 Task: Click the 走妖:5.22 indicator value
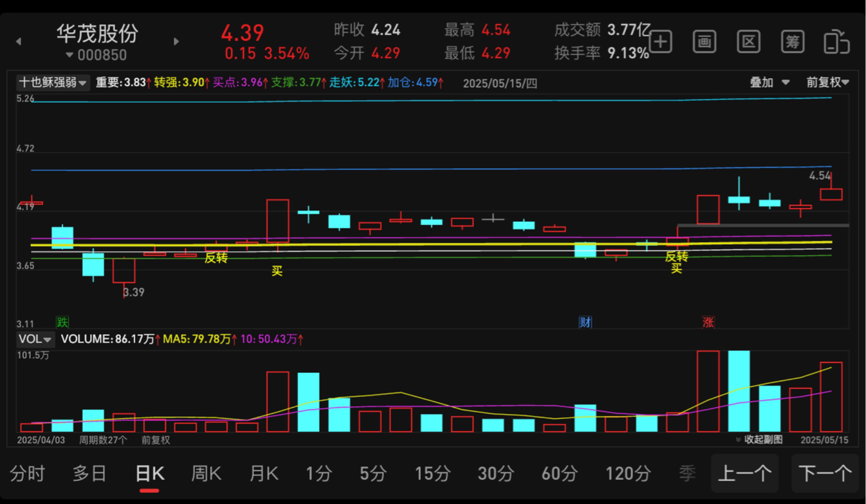(357, 83)
